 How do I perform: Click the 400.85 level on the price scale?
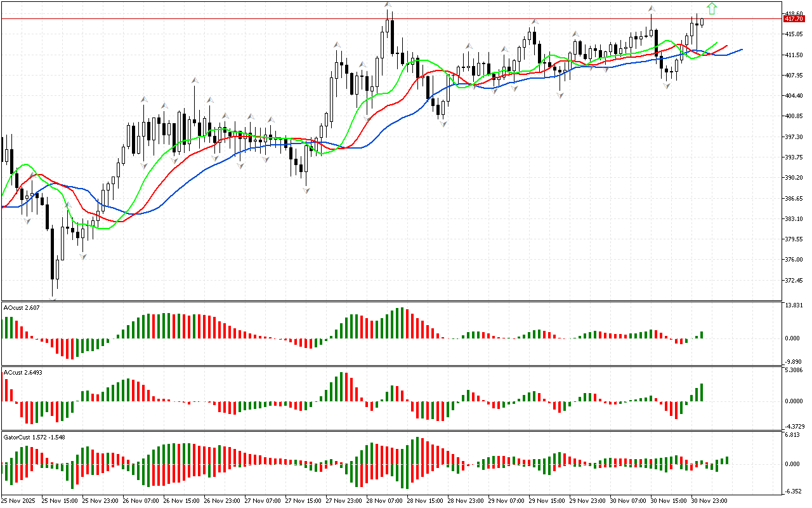(x=796, y=116)
